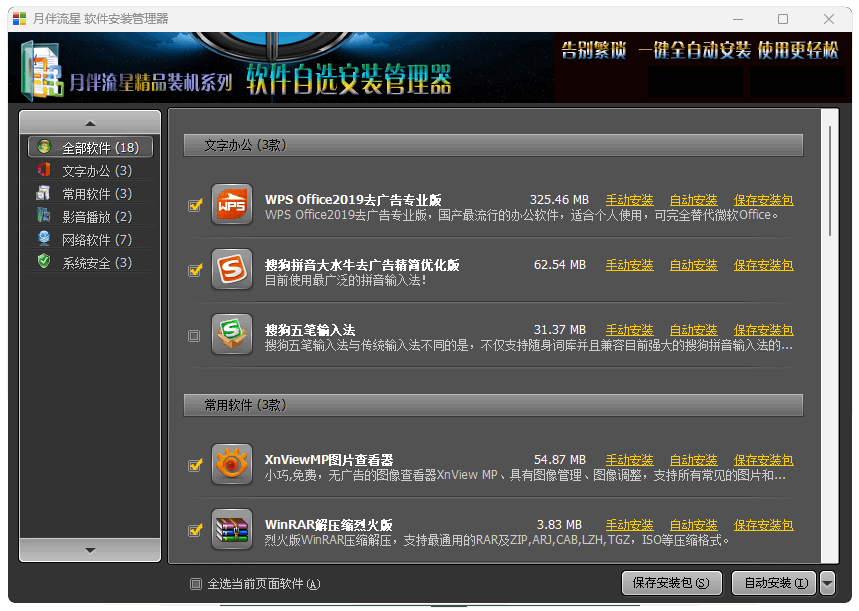The image size is (859, 611).
Task: Click the WPS Office 2019 app icon
Action: [232, 205]
